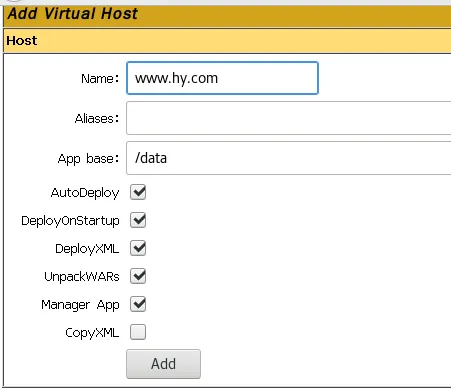Click the 'Host' section header text

tap(22, 41)
